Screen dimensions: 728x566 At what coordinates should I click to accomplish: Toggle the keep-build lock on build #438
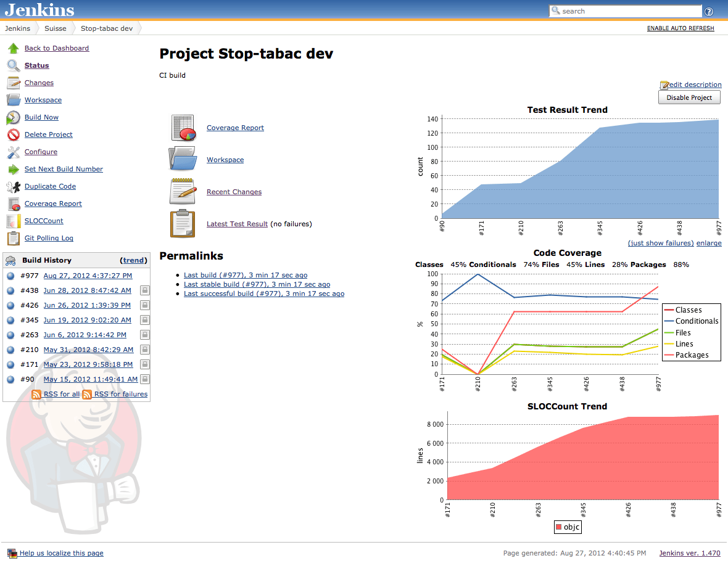pyautogui.click(x=144, y=290)
